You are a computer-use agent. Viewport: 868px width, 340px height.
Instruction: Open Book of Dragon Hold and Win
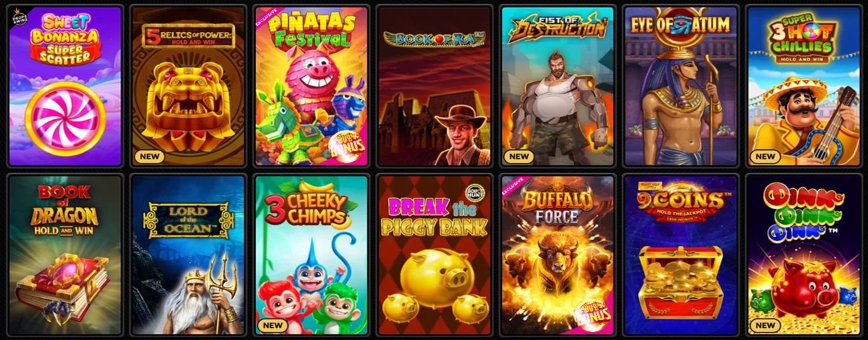(65, 255)
